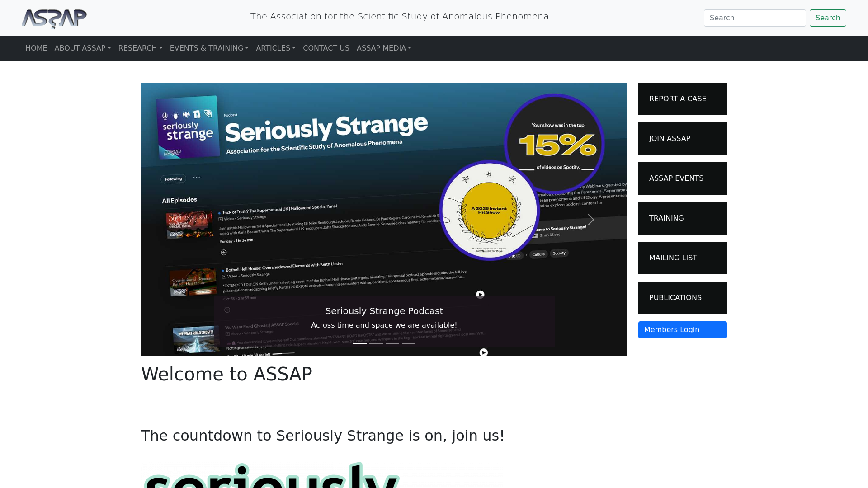The image size is (868, 488).
Task: Open the PUBLICATIONS sidebar button
Action: pyautogui.click(x=683, y=298)
